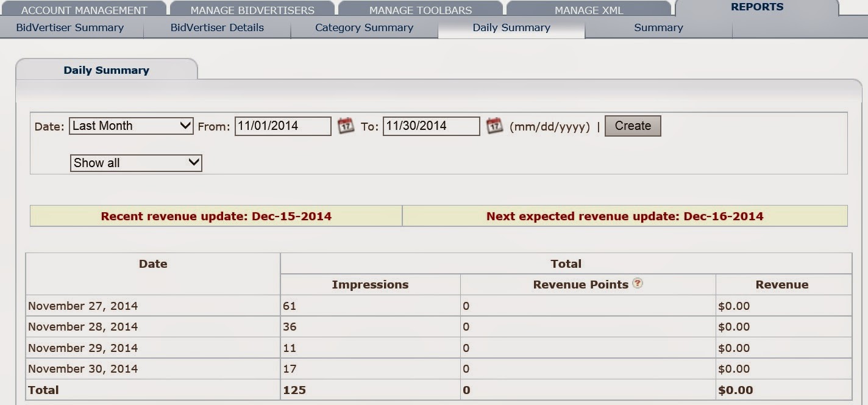Click the November 30 revenue points 0 cell
Image resolution: width=868 pixels, height=405 pixels.
[x=588, y=368]
